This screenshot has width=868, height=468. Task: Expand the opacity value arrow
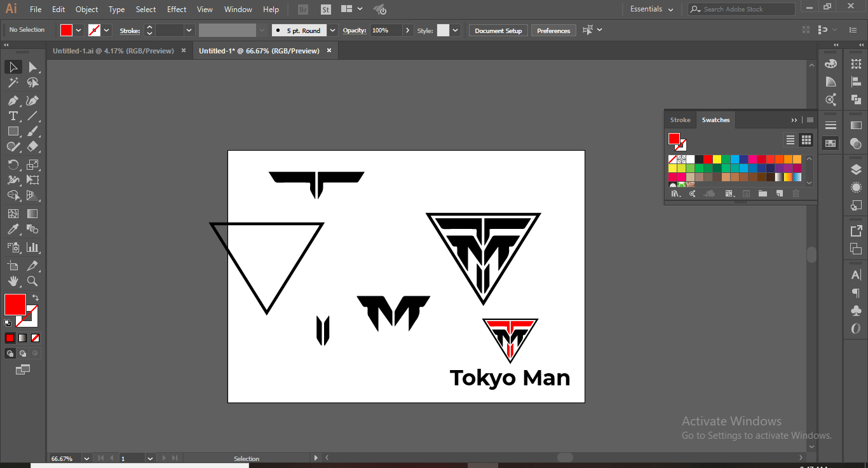click(407, 30)
